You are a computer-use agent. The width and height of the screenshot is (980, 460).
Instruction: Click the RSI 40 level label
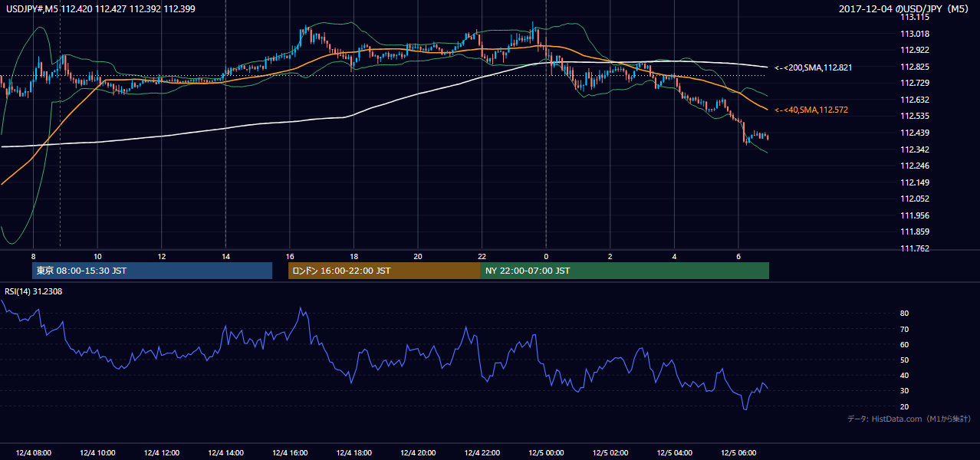tap(905, 375)
